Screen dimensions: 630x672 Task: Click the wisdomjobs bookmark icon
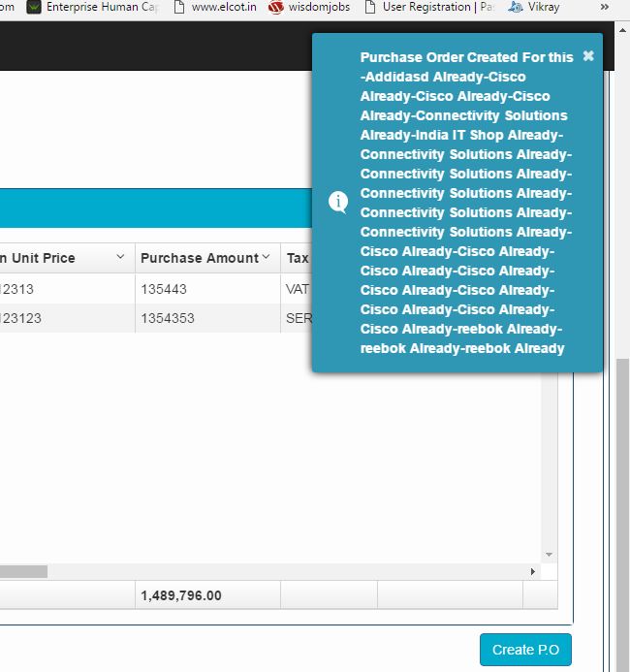275,7
